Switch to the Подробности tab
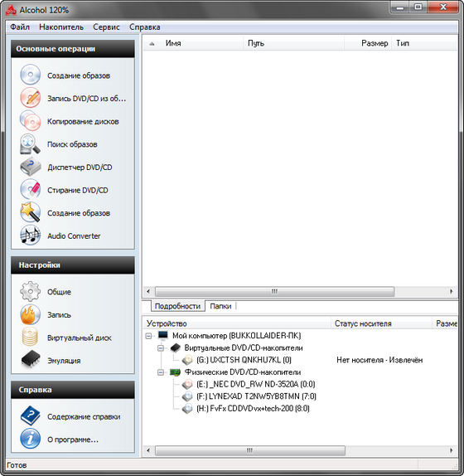This screenshot has height=476, width=464. pyautogui.click(x=177, y=306)
